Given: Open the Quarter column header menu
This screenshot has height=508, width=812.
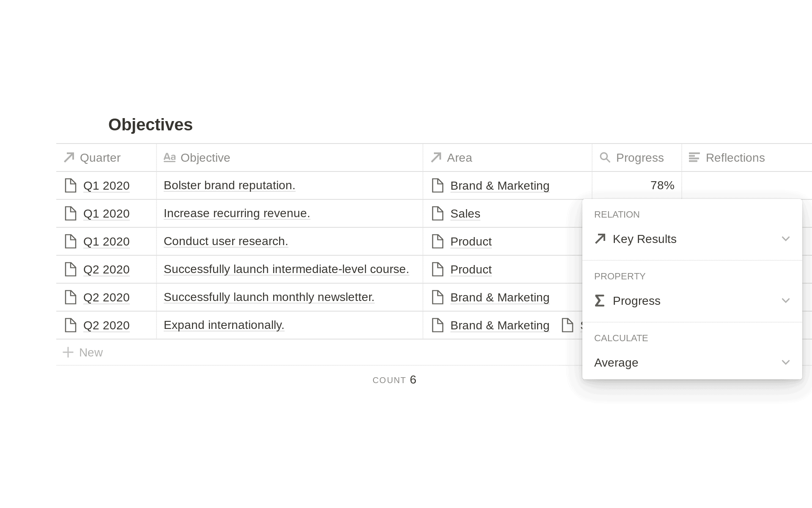Looking at the screenshot, I should tap(100, 157).
